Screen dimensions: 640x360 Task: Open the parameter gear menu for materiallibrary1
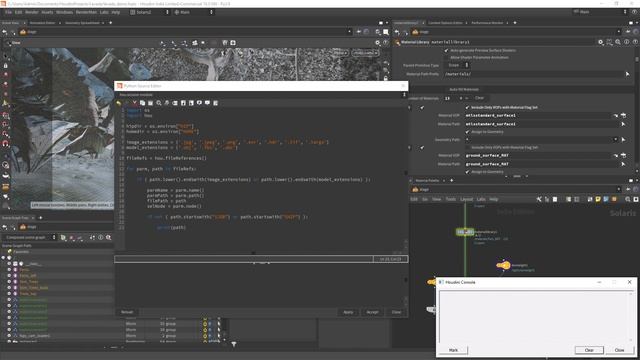600,42
